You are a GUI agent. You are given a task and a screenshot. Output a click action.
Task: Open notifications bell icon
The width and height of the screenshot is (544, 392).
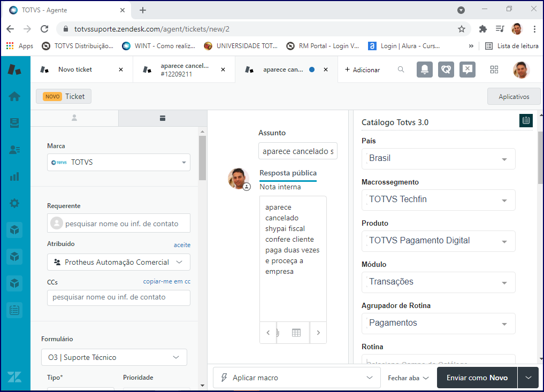(424, 70)
